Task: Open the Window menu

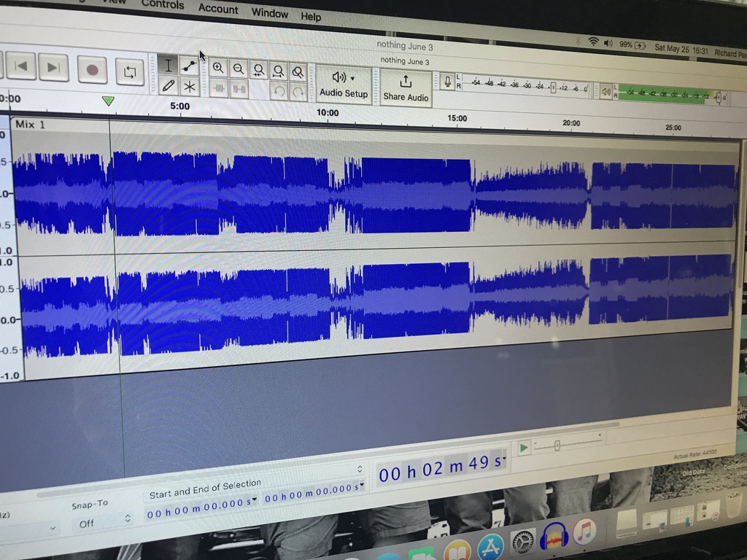Action: pyautogui.click(x=270, y=13)
